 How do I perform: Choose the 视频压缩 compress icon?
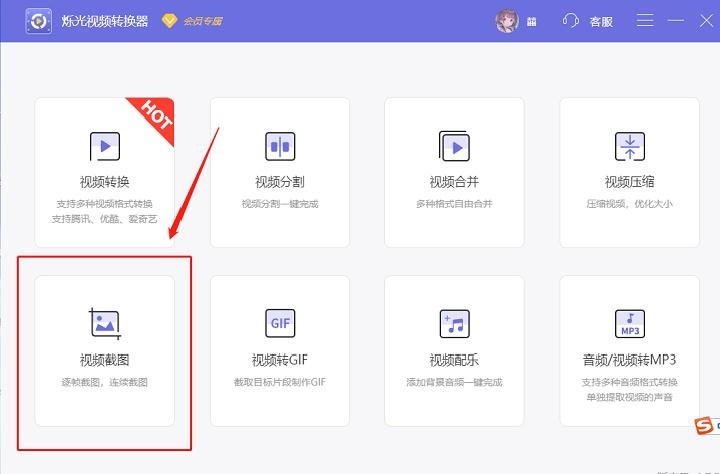630,147
